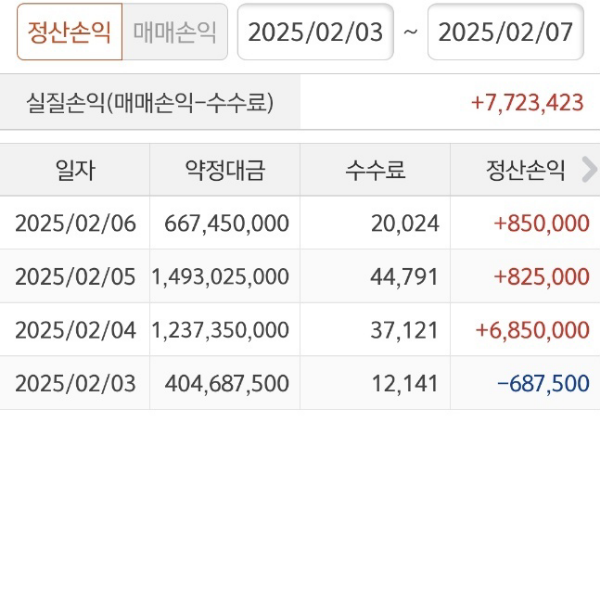Image resolution: width=600 pixels, height=600 pixels.
Task: Open the start date field 2025/02/03
Action: click(x=315, y=32)
